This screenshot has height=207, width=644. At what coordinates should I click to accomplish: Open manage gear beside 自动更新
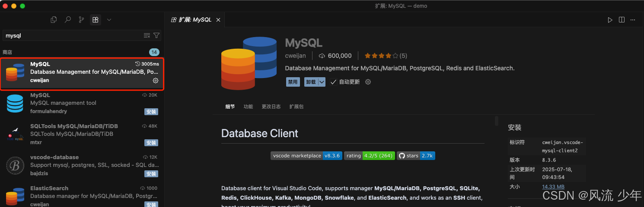pyautogui.click(x=368, y=82)
